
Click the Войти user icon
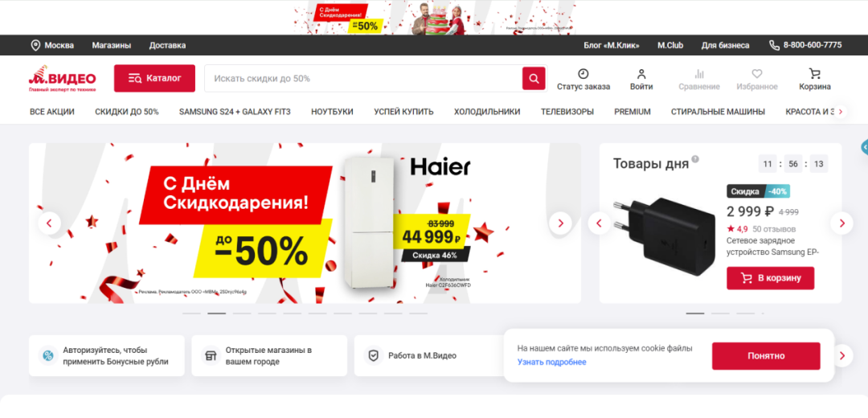(x=641, y=74)
